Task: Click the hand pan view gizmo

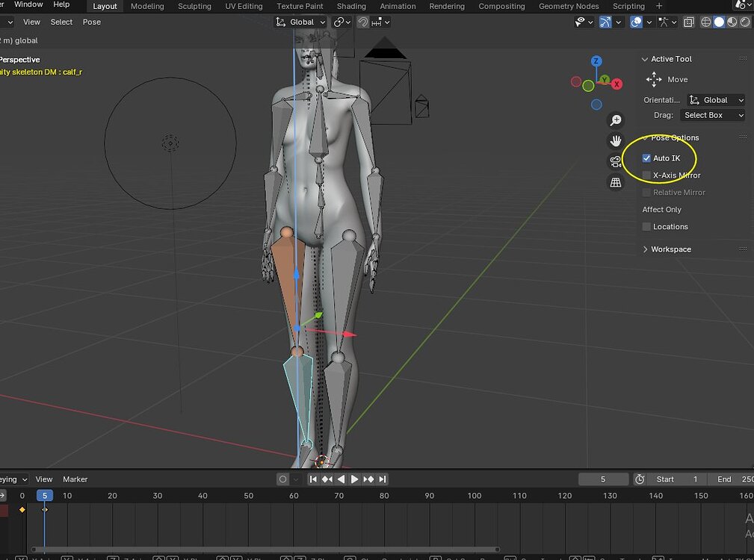Action: (616, 140)
